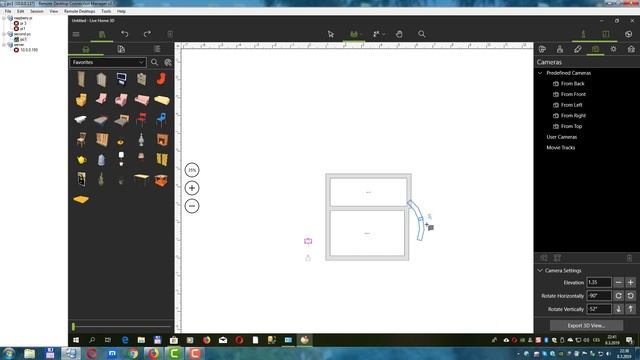Switch to the split view layout icon
The height and width of the screenshot is (360, 640).
click(606, 34)
